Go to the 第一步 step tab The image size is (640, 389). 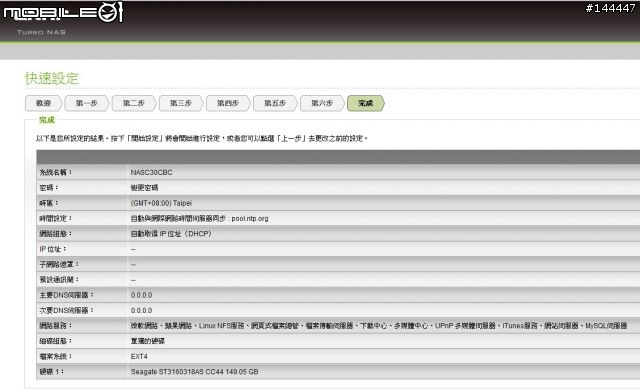pyautogui.click(x=87, y=103)
